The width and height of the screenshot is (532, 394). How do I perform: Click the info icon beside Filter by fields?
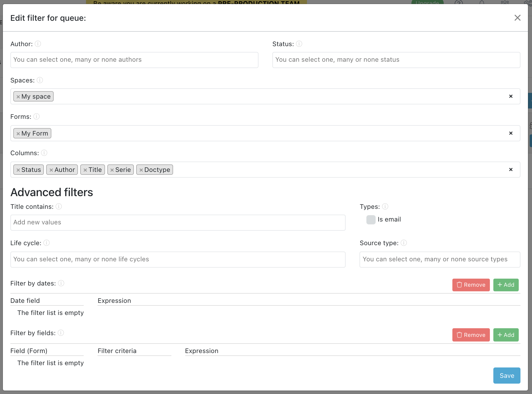click(61, 333)
